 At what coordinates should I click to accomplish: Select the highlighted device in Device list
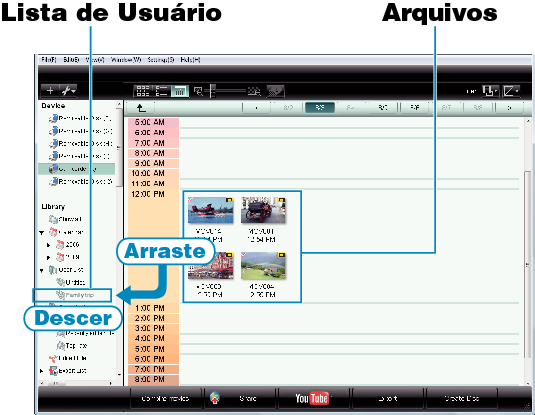tap(76, 169)
